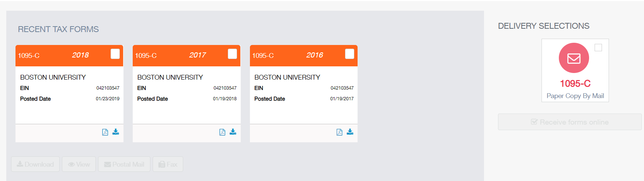644x181 pixels.
Task: Download the 2017 1095-C form
Action: [233, 132]
